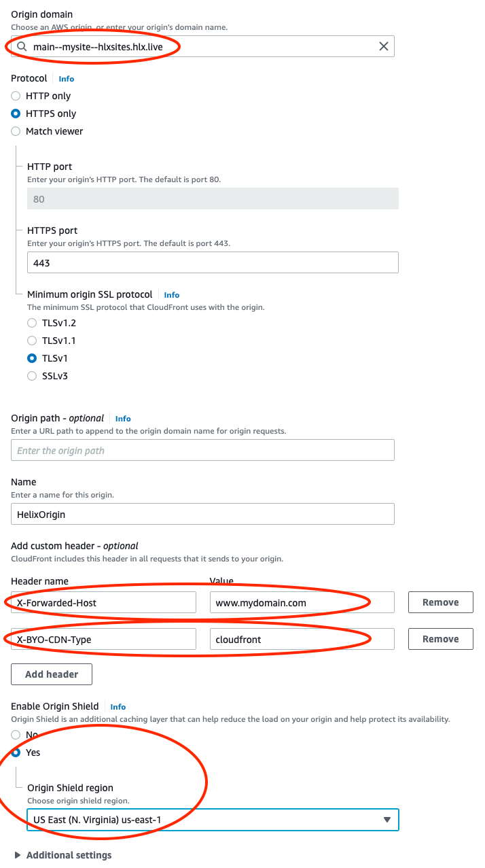Open the Info link beside Origin path
Viewport: 485px width, 868px height.
point(123,419)
